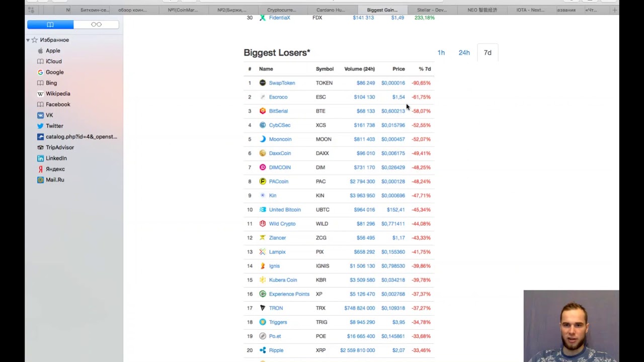
Task: Click the VK icon in sidebar
Action: click(x=40, y=115)
